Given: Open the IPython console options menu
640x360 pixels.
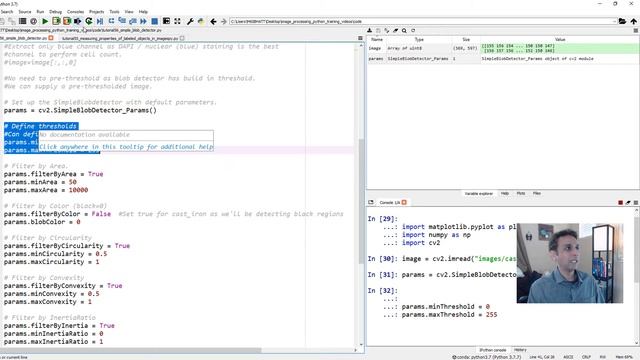Looking at the screenshot, I should pyautogui.click(x=636, y=202).
